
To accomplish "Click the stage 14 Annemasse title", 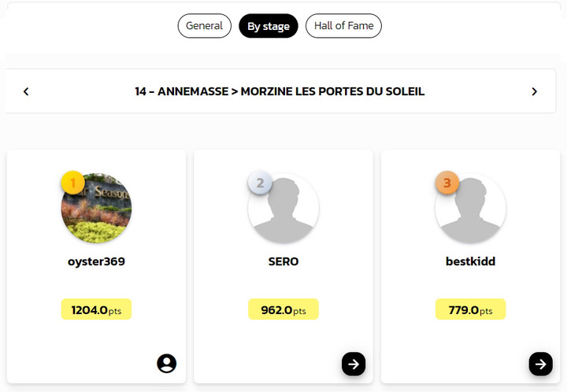I will [280, 91].
